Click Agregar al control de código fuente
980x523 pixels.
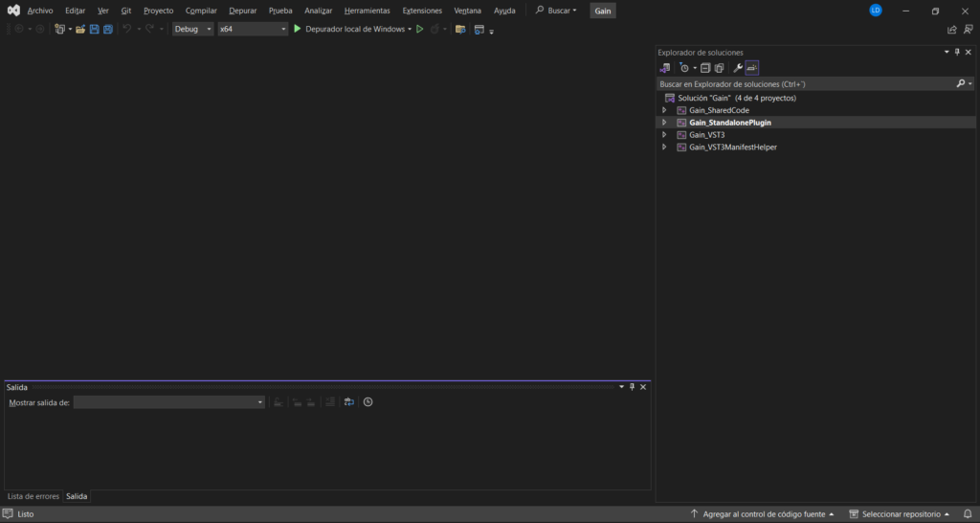[x=763, y=514]
